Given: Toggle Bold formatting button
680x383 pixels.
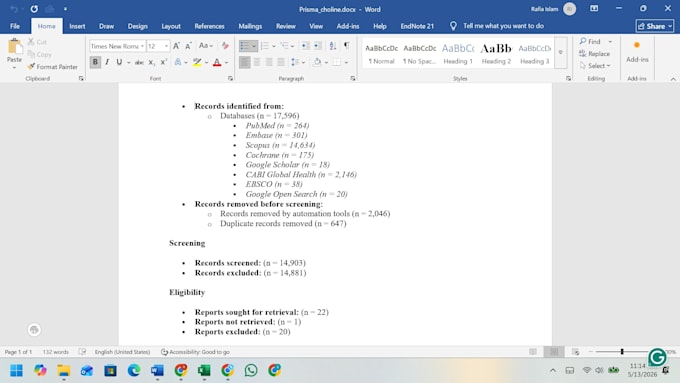Looking at the screenshot, I should [95, 62].
